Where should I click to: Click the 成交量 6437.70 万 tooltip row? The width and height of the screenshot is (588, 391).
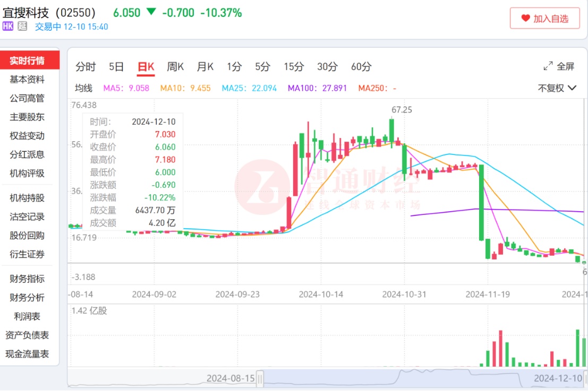[x=133, y=210]
